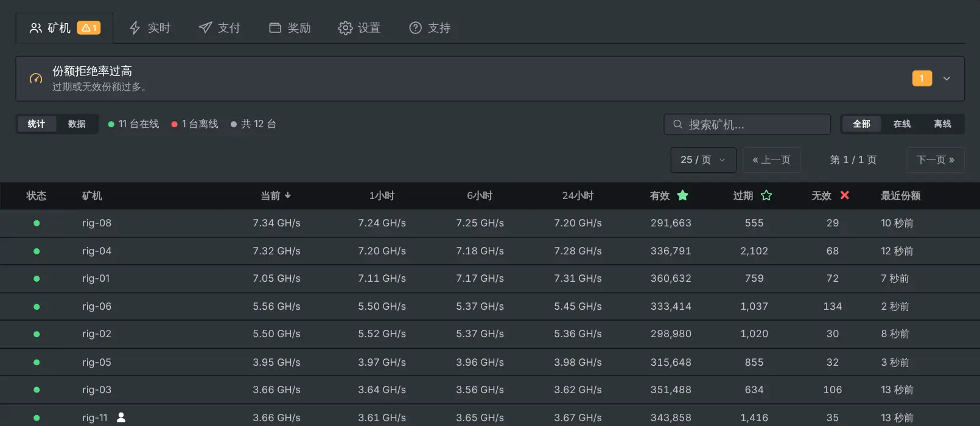980x426 pixels.
Task: Click the gauge icon beside 份额拒绝率过高
Action: pos(36,79)
